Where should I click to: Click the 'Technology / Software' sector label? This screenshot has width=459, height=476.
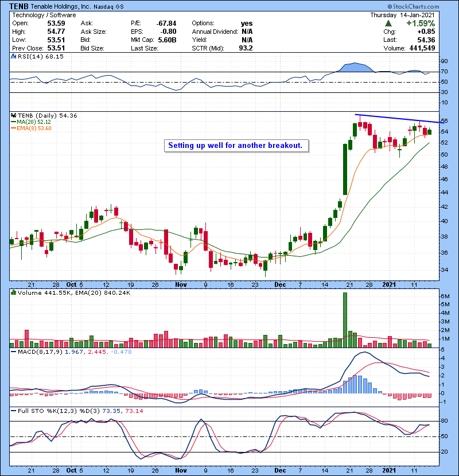point(44,15)
